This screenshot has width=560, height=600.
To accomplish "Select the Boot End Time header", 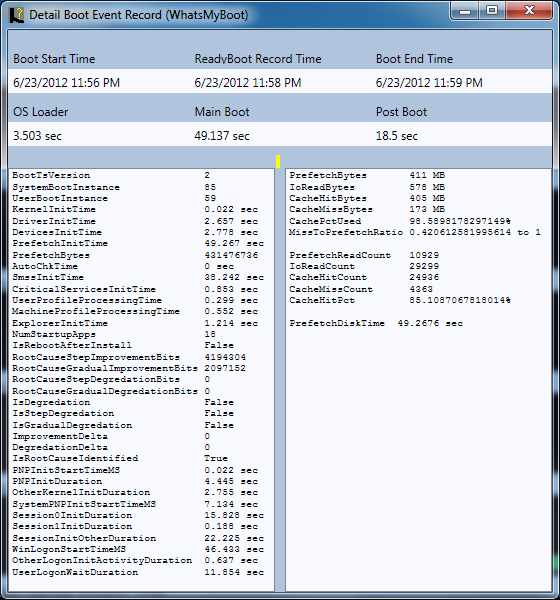I will point(414,59).
